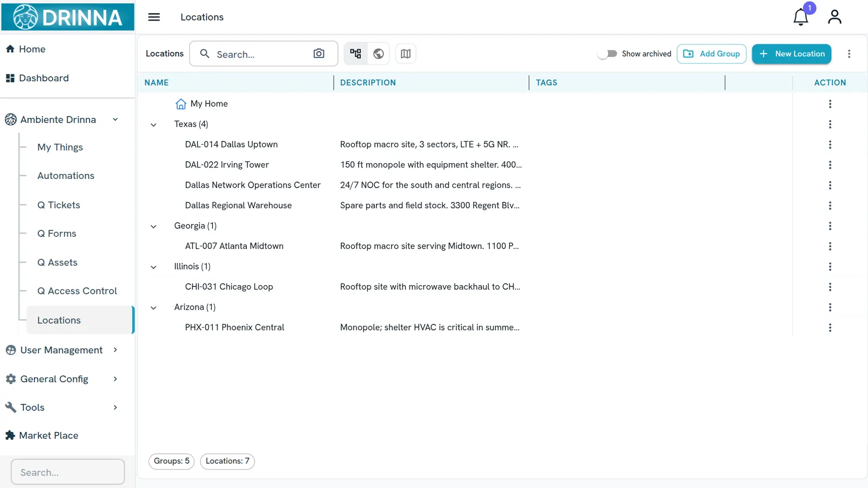The height and width of the screenshot is (488, 868).
Task: Open the user profile icon
Action: point(834,17)
